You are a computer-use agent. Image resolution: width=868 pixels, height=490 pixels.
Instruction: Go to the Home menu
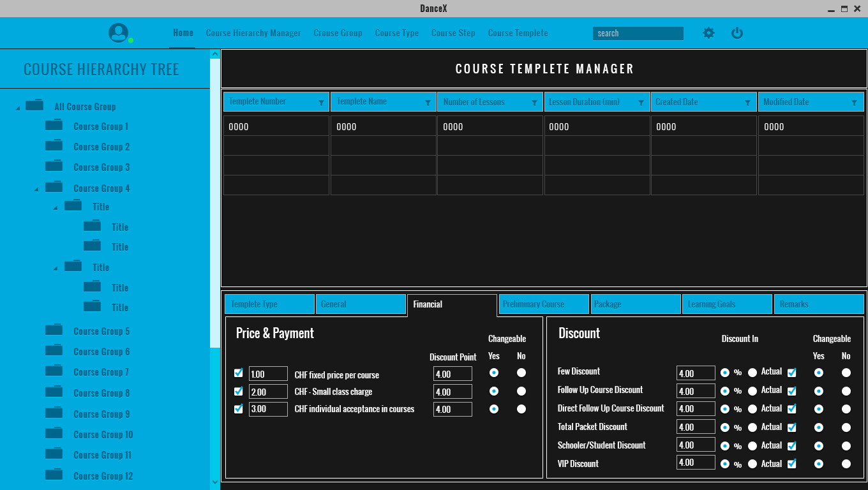point(183,33)
